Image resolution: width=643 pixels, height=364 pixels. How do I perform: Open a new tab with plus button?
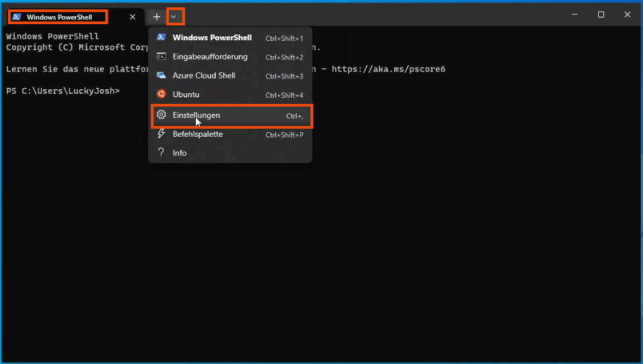tap(157, 17)
